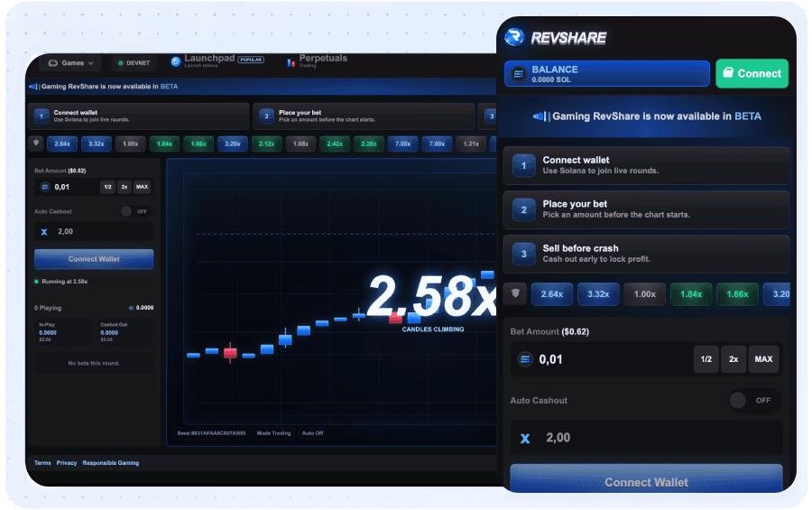
Task: Click the Perpetuals candlestick icon in desktop top bar
Action: 291,62
